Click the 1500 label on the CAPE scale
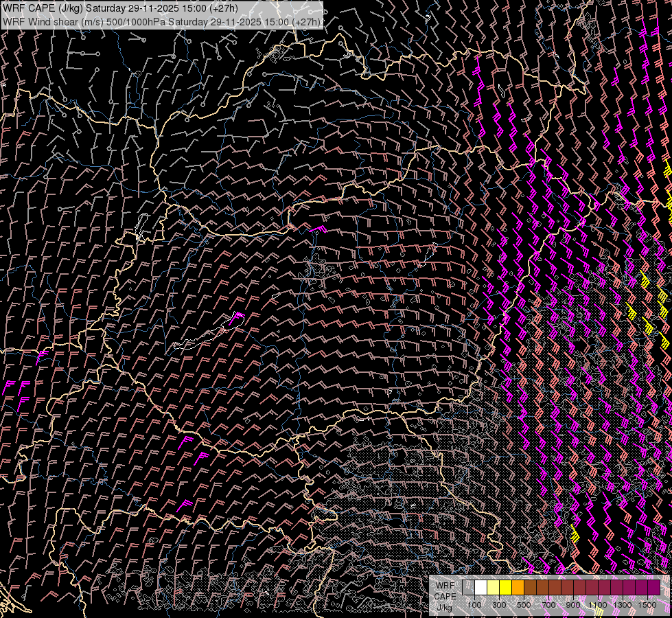This screenshot has width=672, height=618. pos(647,605)
